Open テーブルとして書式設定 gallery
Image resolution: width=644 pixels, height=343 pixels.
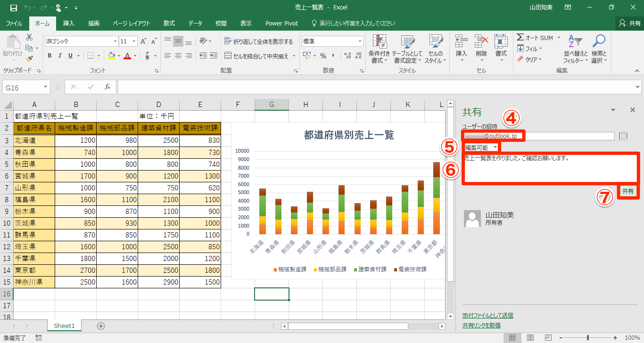pyautogui.click(x=407, y=49)
